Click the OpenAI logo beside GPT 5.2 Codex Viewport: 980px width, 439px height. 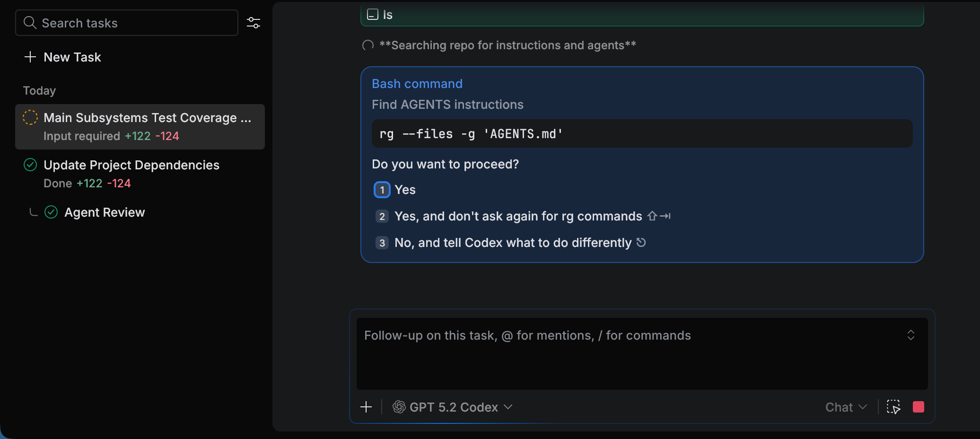coord(398,407)
